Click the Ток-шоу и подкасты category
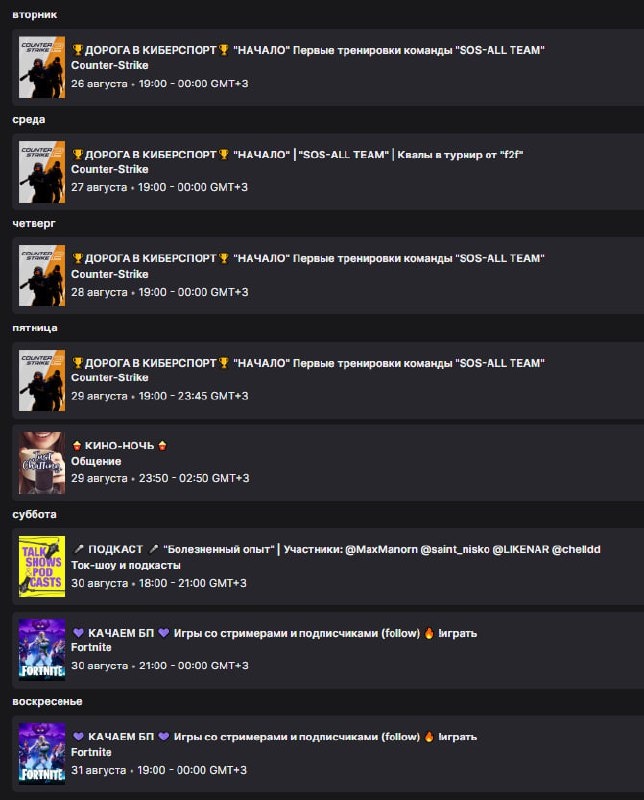The height and width of the screenshot is (800, 644). (126, 565)
